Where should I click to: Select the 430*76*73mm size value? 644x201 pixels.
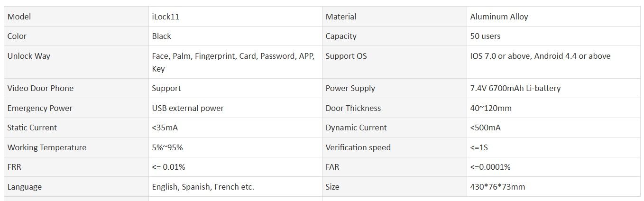pyautogui.click(x=498, y=187)
